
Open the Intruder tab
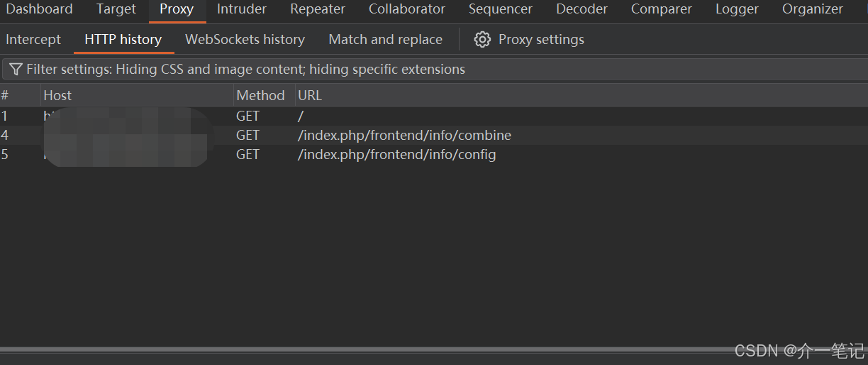pos(242,9)
